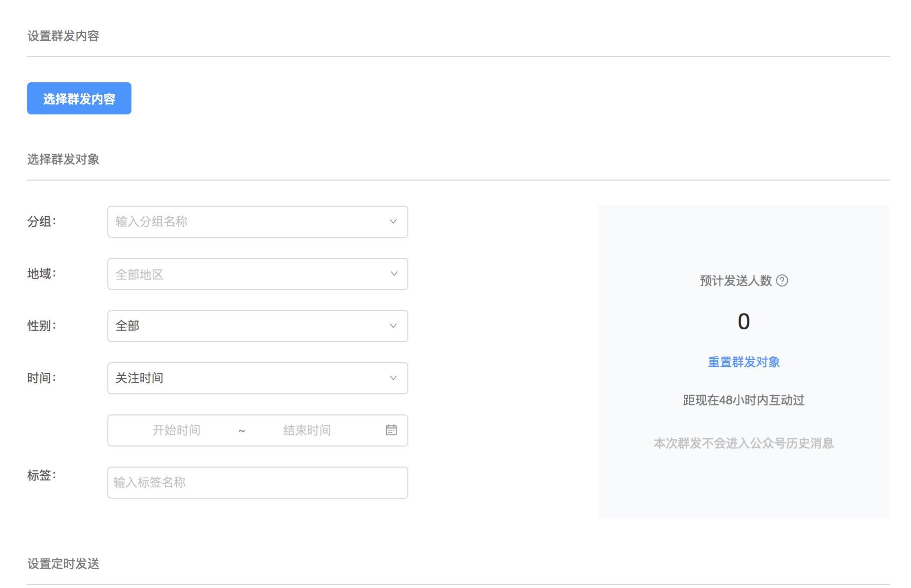Open the 分组 name dropdown field
The image size is (911, 588).
pos(257,222)
